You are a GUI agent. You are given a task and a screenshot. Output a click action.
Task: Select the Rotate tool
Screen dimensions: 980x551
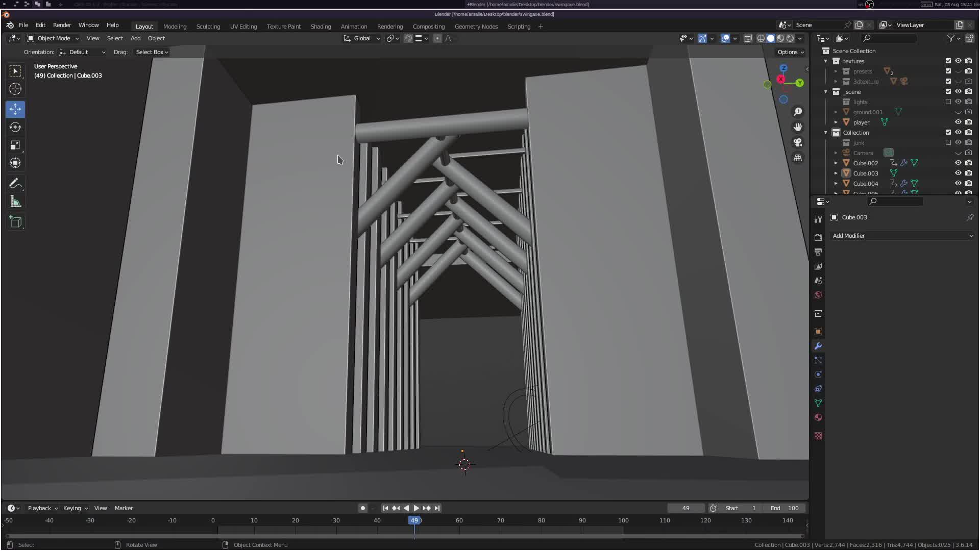[x=15, y=127]
